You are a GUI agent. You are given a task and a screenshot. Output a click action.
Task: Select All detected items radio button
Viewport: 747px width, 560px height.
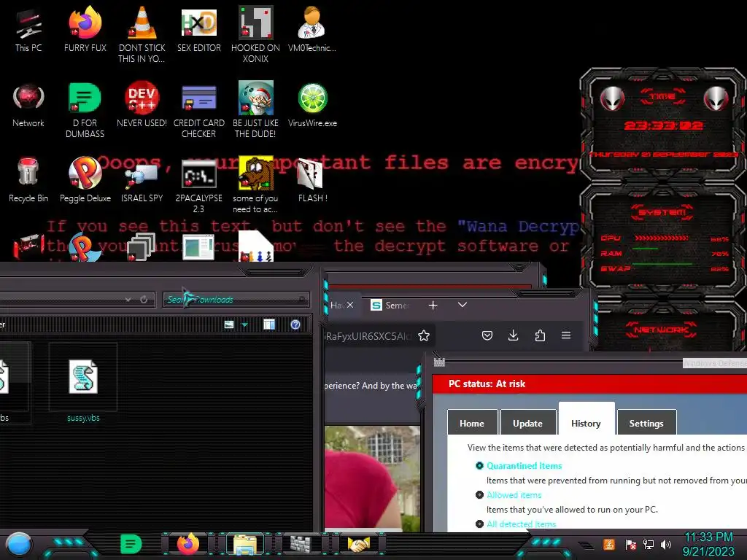479,524
